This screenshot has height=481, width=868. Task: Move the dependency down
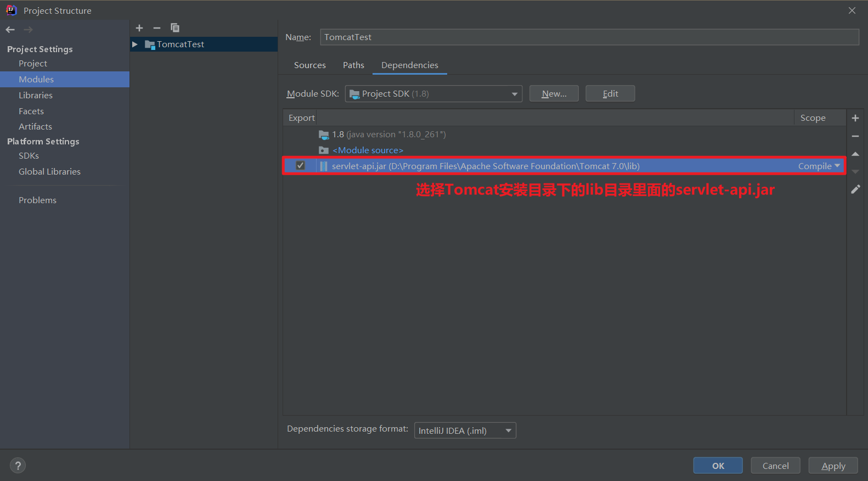click(855, 172)
